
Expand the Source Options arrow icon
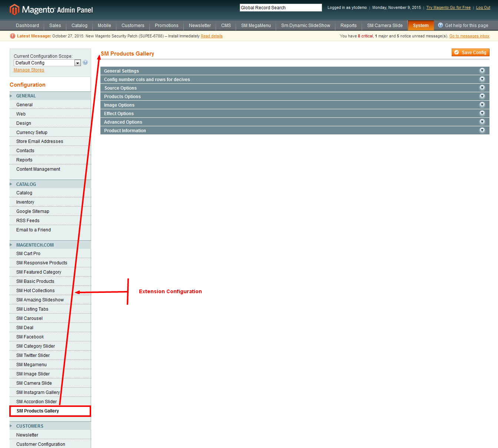[x=482, y=87]
